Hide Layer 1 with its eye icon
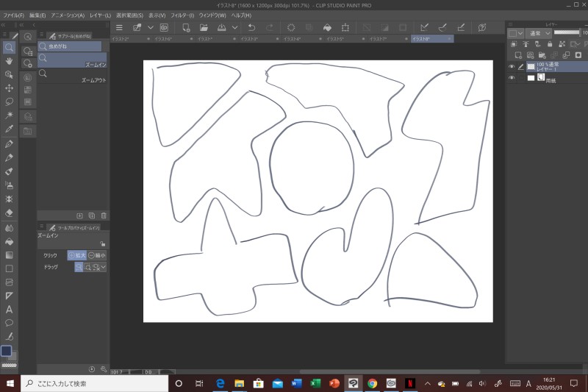588x392 pixels. tap(512, 66)
